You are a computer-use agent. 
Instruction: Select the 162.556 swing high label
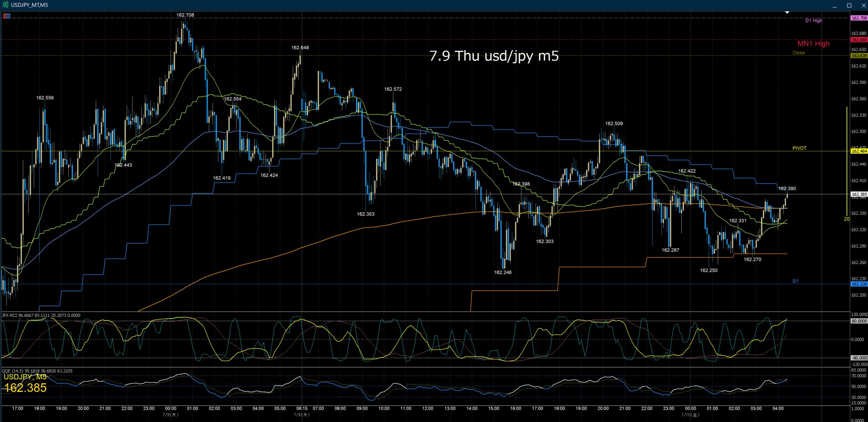point(45,98)
